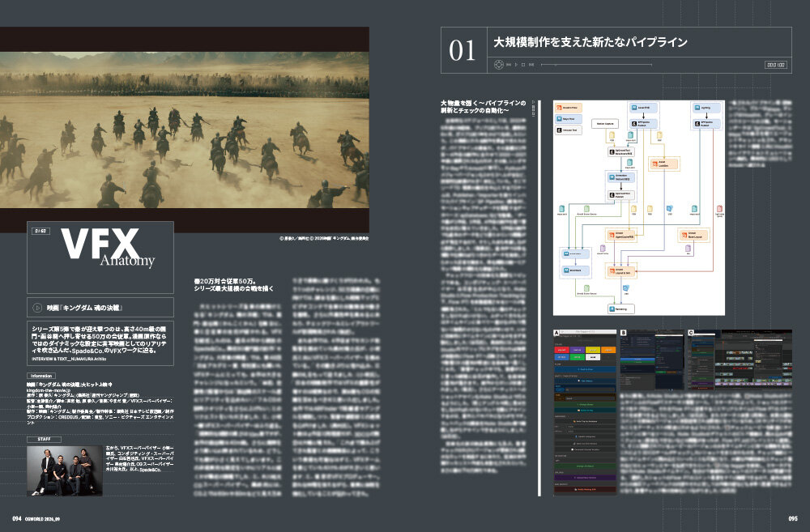810x532 pixels.
Task: Click the red light data file icon in diagram
Action: [719, 209]
